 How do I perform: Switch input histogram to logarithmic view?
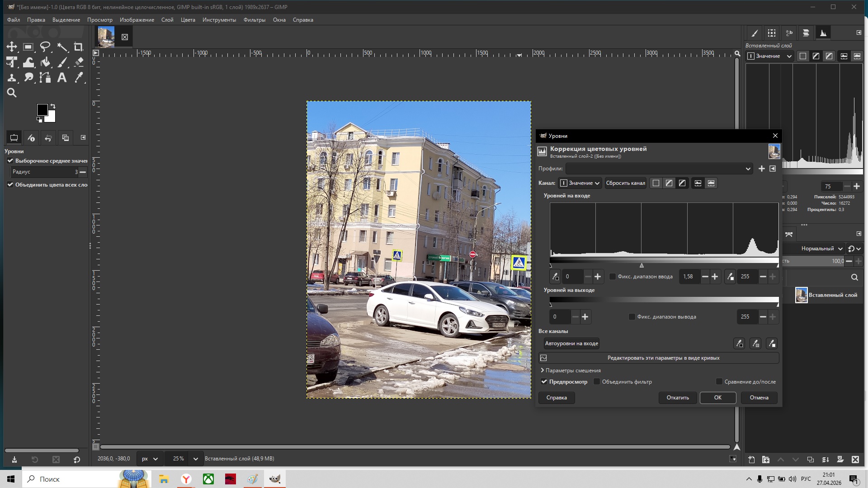point(711,183)
